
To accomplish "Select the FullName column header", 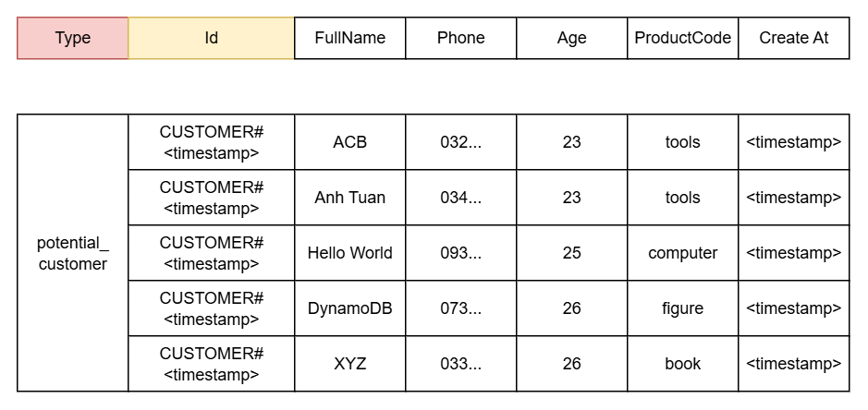I will point(349,38).
